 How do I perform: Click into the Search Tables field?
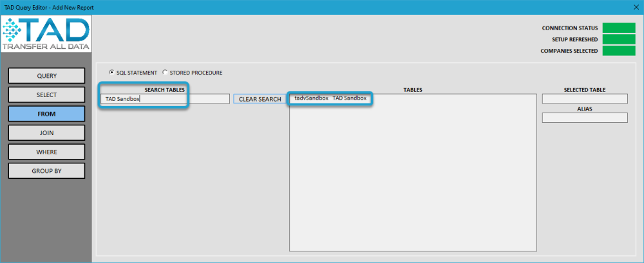coord(165,99)
